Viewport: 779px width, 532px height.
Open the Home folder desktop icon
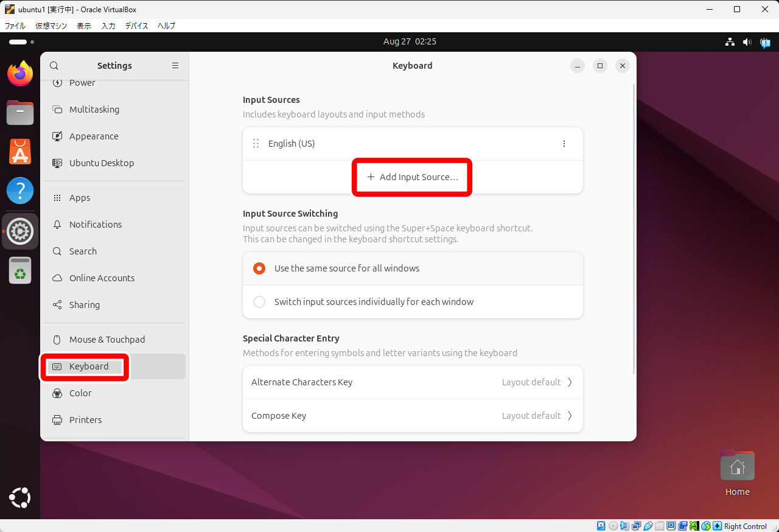[737, 473]
